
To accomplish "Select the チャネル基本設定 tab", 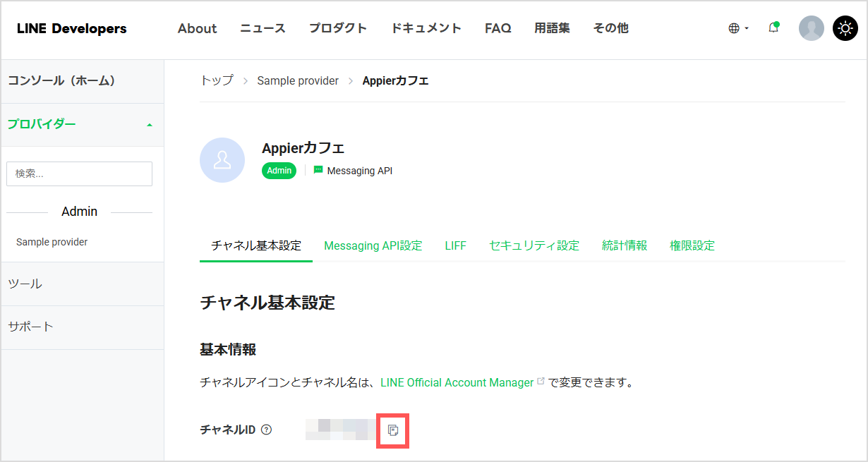I will pos(256,245).
